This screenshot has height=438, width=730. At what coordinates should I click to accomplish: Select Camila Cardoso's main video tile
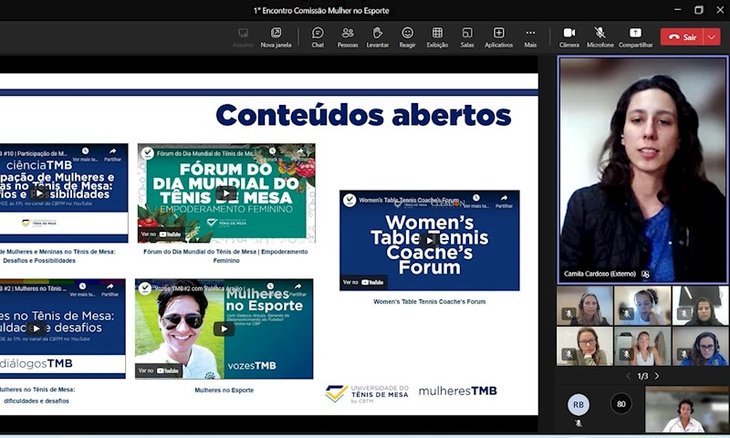pos(642,170)
